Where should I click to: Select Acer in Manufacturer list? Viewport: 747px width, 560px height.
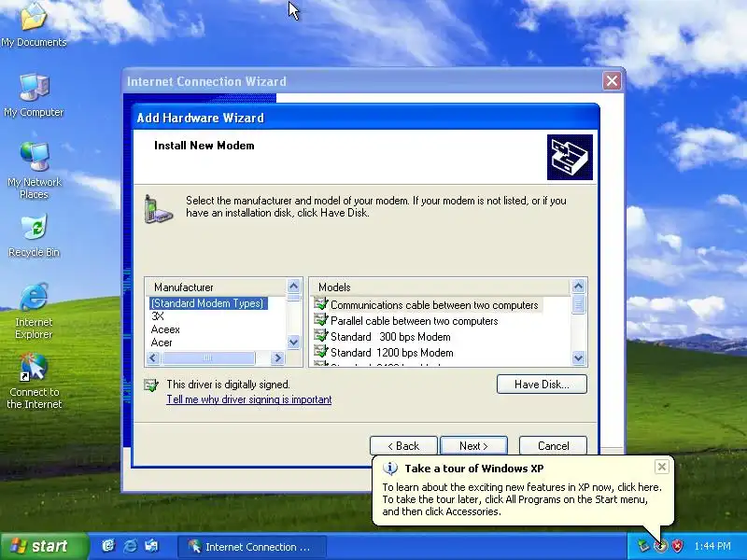(x=162, y=343)
